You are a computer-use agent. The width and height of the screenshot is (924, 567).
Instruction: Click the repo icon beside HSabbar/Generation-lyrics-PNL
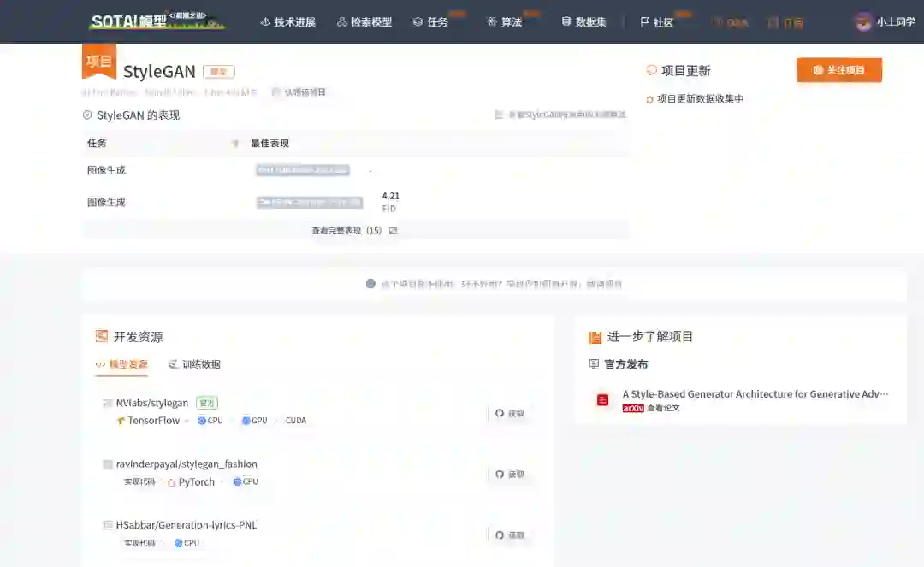(x=108, y=525)
